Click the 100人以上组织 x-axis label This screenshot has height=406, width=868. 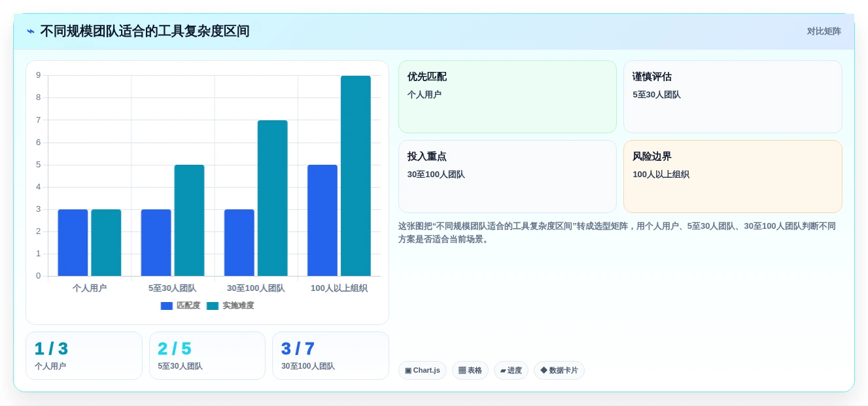[339, 288]
